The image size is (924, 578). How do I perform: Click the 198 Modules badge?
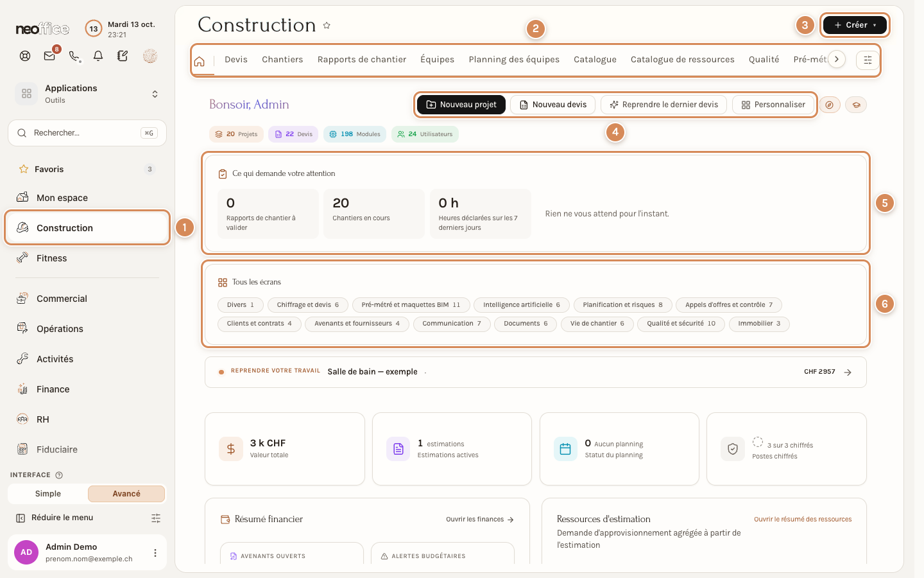tap(355, 134)
